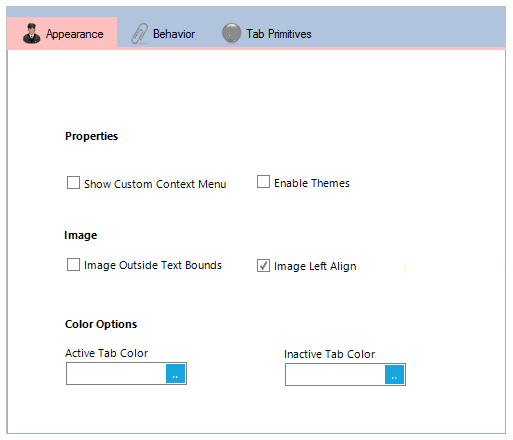Open the Tab Primitives tab
This screenshot has height=440, width=513.
pos(267,34)
